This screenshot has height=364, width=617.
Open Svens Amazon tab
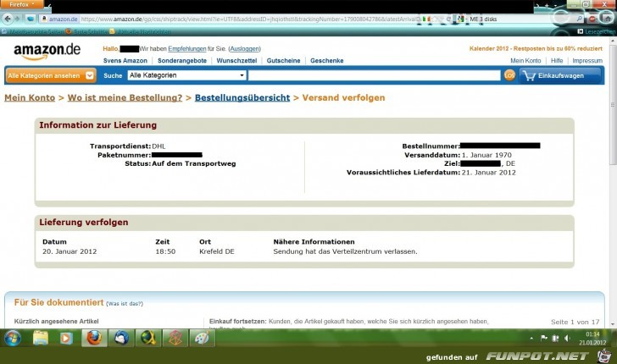[125, 61]
